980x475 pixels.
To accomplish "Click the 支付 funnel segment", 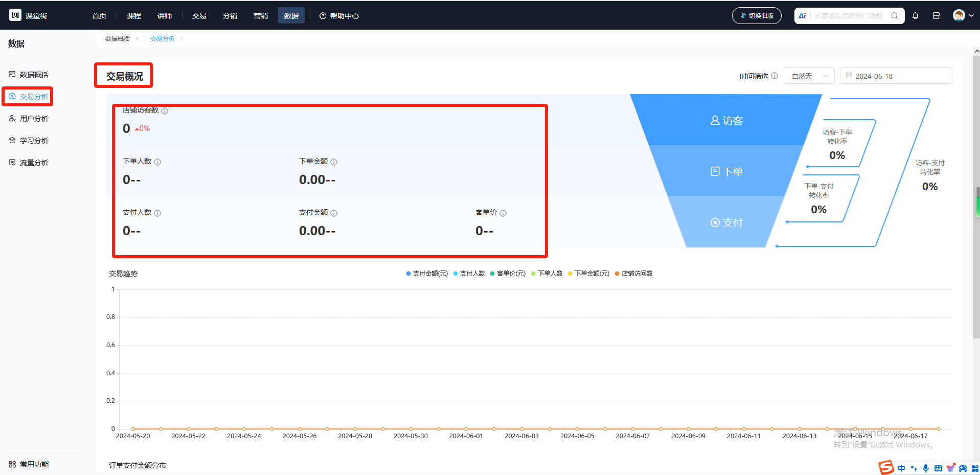I will coord(726,222).
